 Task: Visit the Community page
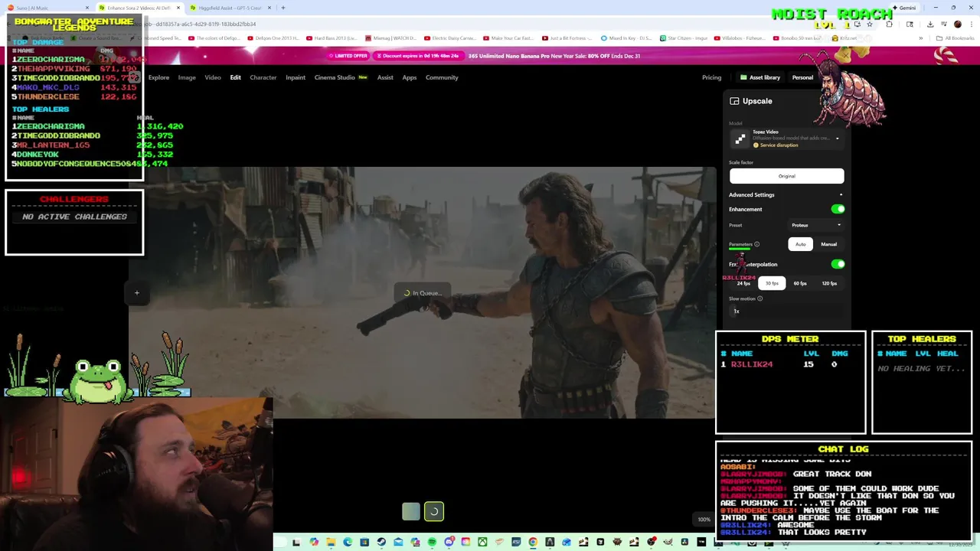(x=442, y=77)
